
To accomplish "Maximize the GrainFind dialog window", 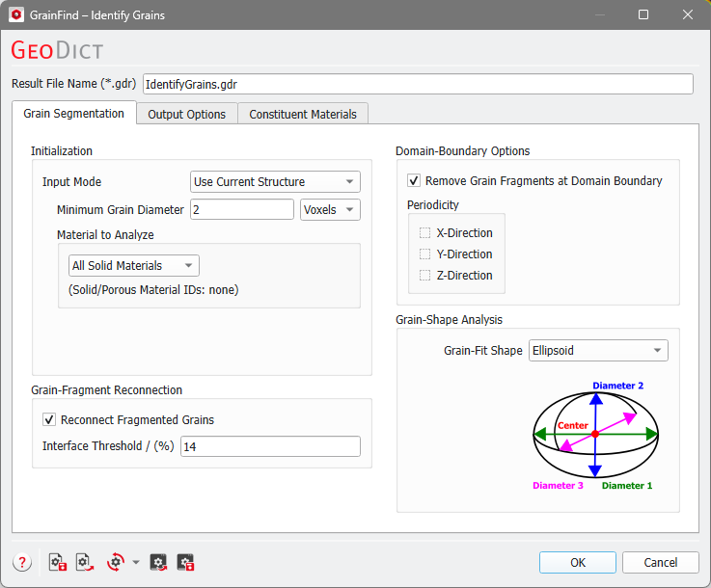I will pyautogui.click(x=643, y=15).
